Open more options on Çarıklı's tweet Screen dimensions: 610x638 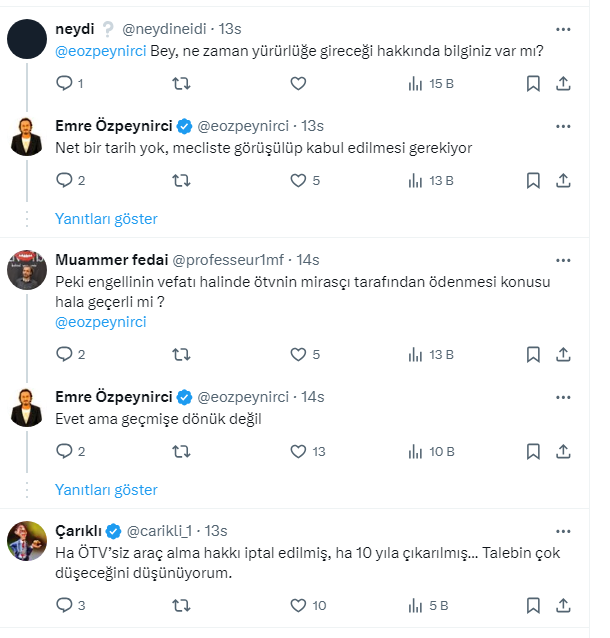click(563, 531)
